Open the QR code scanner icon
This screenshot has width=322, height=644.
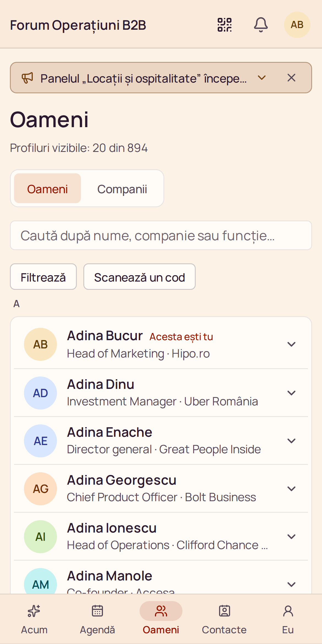click(x=225, y=25)
